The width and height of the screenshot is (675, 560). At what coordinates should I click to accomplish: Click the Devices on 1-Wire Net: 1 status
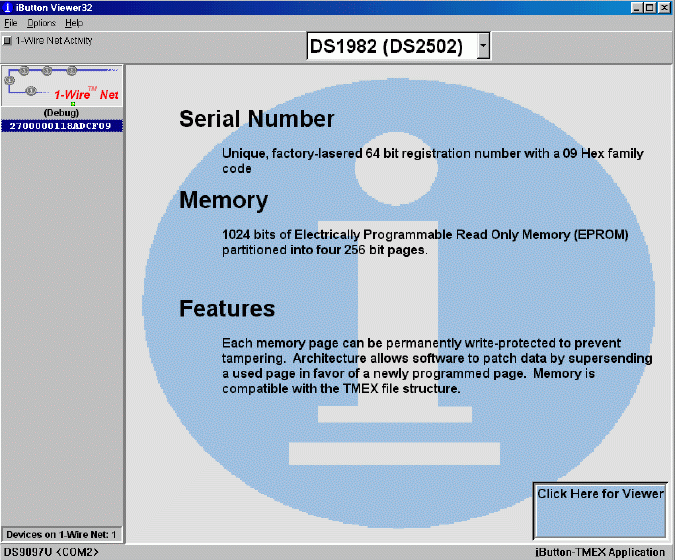click(61, 535)
